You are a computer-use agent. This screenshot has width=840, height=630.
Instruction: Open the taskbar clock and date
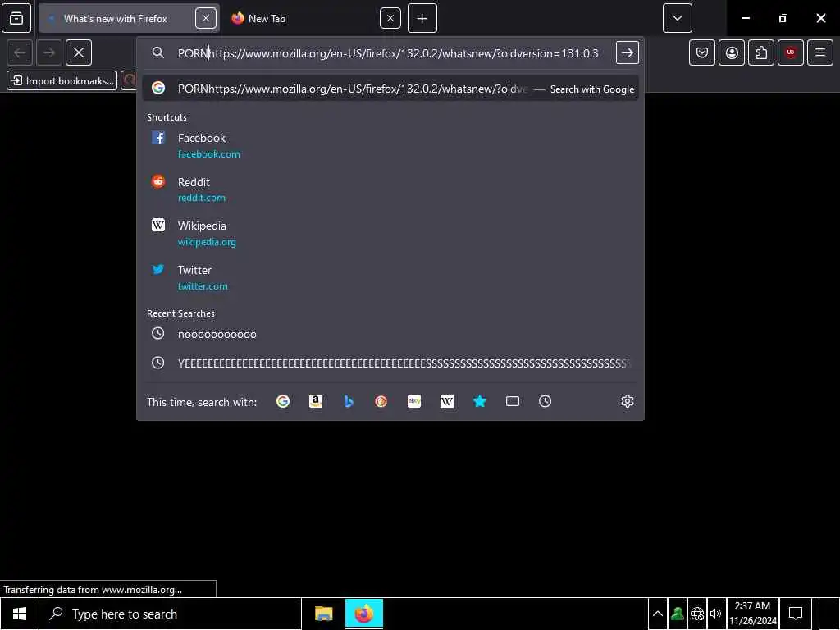click(753, 614)
